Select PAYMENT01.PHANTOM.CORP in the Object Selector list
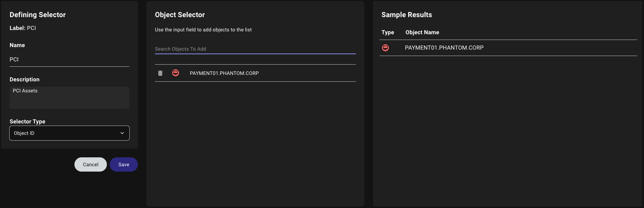 click(224, 73)
